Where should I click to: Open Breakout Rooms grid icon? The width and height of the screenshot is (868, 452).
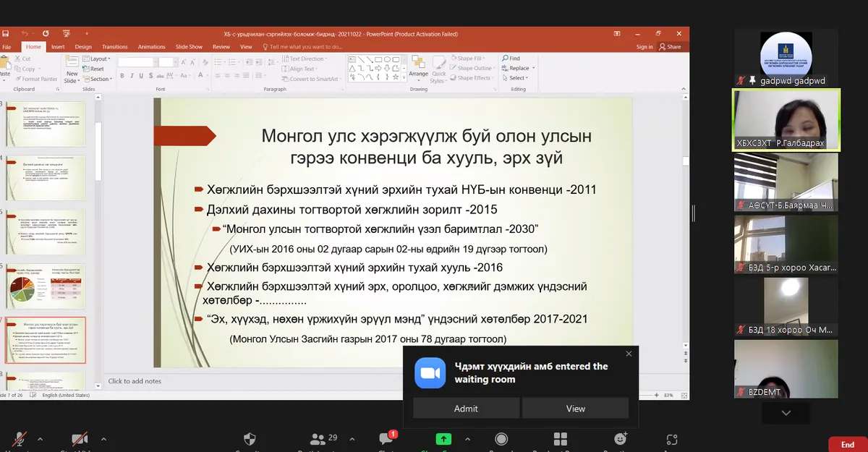560,439
